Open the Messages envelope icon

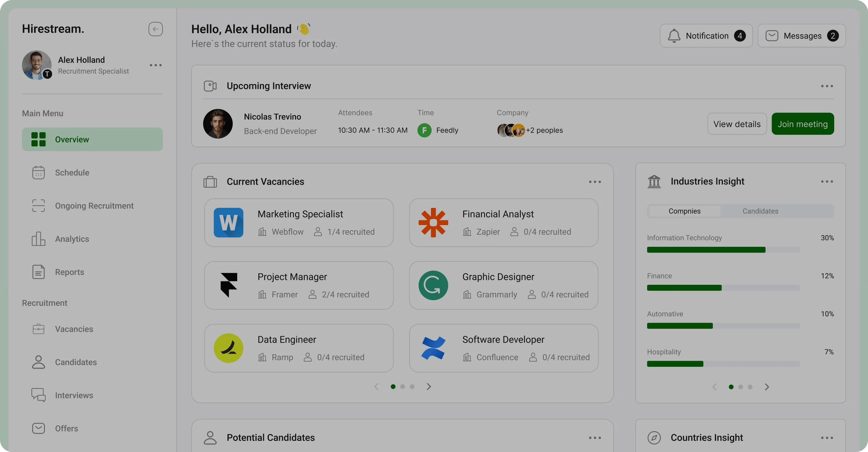(772, 36)
